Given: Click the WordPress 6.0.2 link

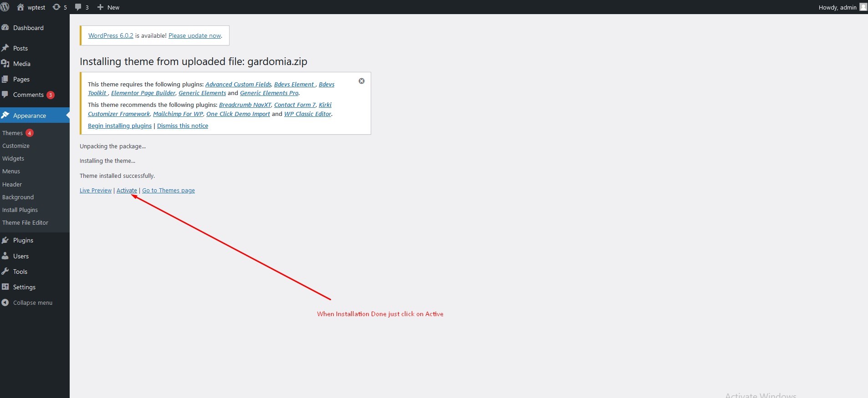Looking at the screenshot, I should point(111,35).
